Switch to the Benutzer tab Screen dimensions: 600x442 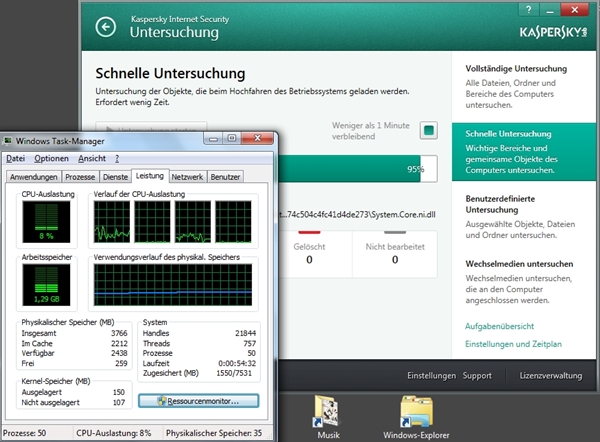click(225, 177)
